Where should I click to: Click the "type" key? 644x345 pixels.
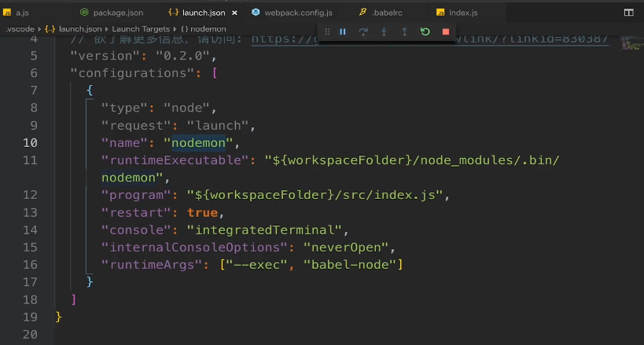click(124, 108)
